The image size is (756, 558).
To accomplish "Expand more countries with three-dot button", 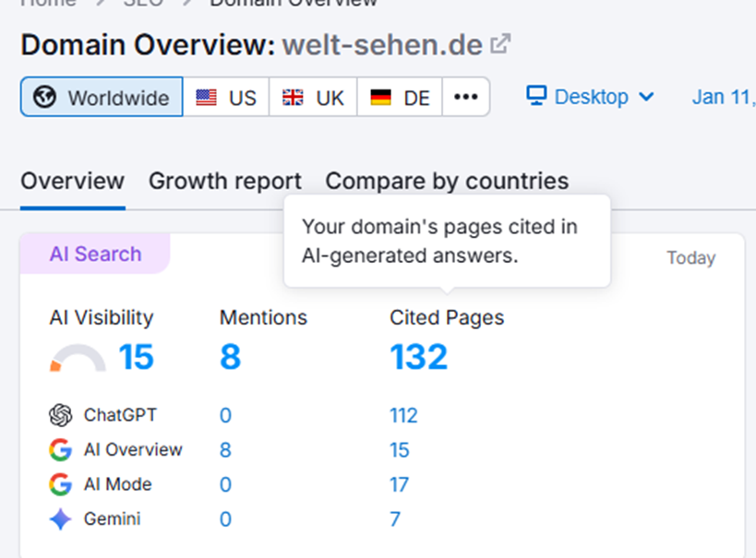I will point(466,97).
